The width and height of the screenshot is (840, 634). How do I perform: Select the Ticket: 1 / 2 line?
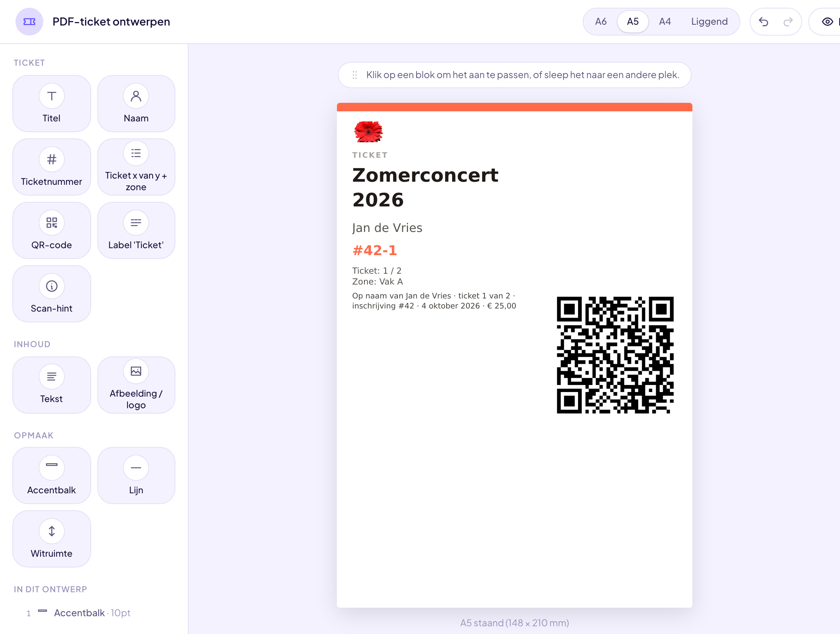point(377,271)
